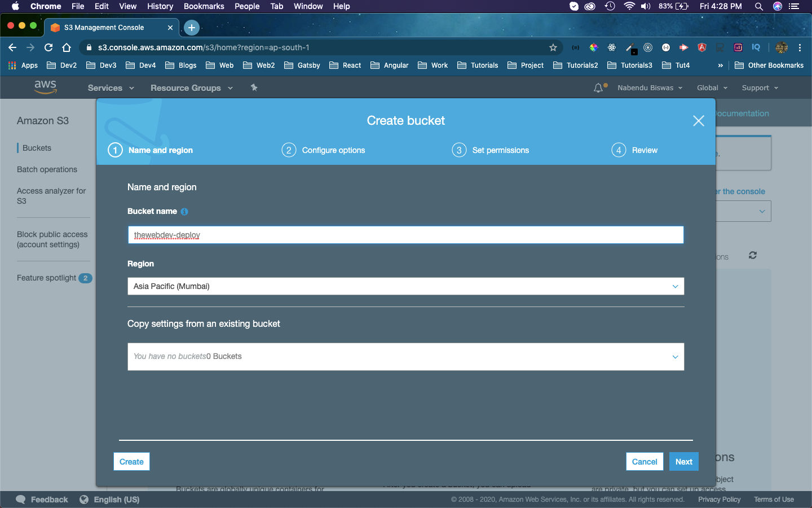
Task: Go to step 3 Set permissions
Action: coord(490,150)
